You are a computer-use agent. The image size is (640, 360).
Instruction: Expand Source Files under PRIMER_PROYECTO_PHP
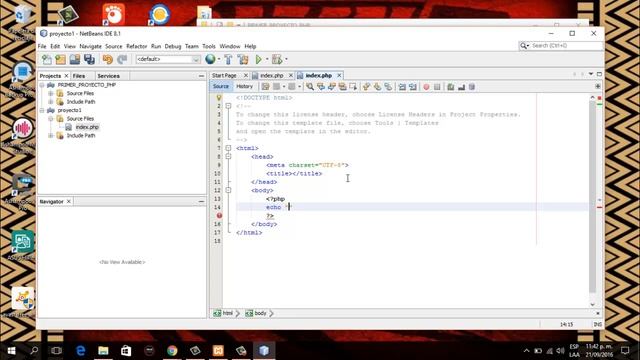[51, 93]
